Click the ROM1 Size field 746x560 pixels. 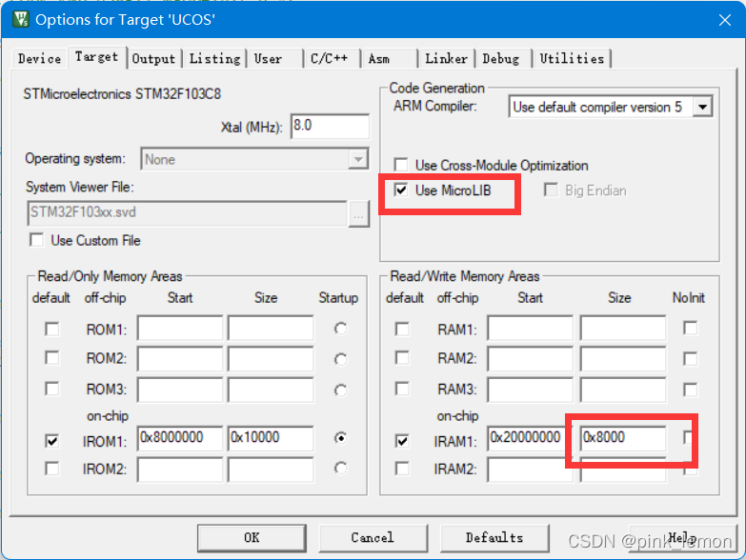click(271, 328)
